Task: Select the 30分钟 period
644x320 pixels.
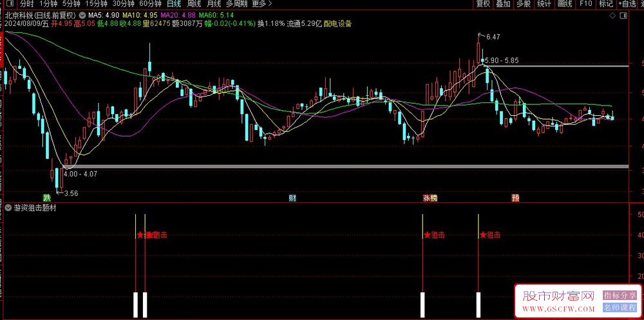Action: click(x=123, y=4)
